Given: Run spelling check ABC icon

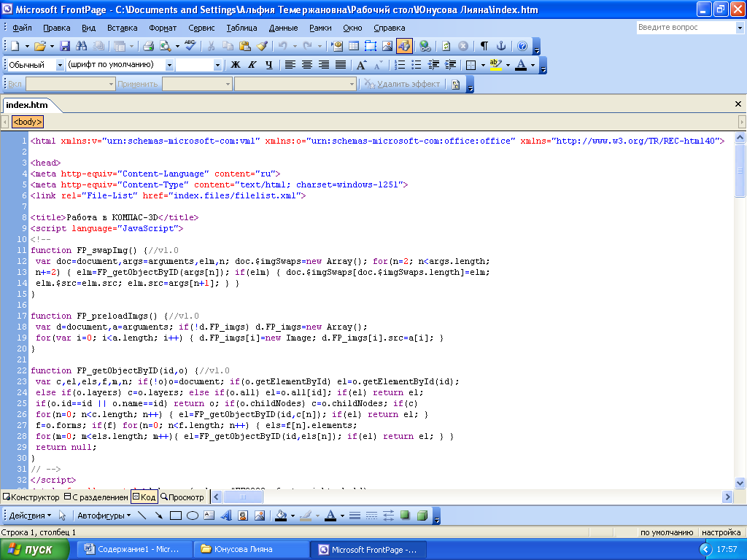Looking at the screenshot, I should tap(190, 46).
